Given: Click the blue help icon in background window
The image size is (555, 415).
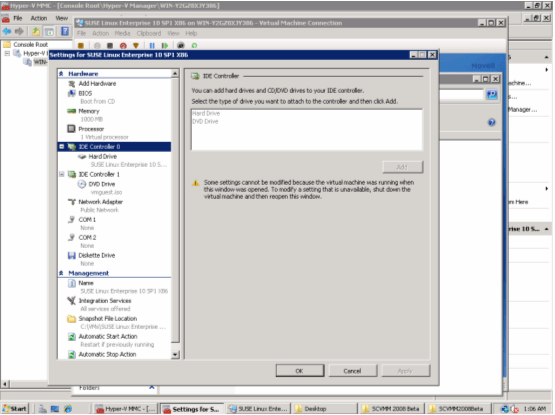Looking at the screenshot, I should coord(492,123).
